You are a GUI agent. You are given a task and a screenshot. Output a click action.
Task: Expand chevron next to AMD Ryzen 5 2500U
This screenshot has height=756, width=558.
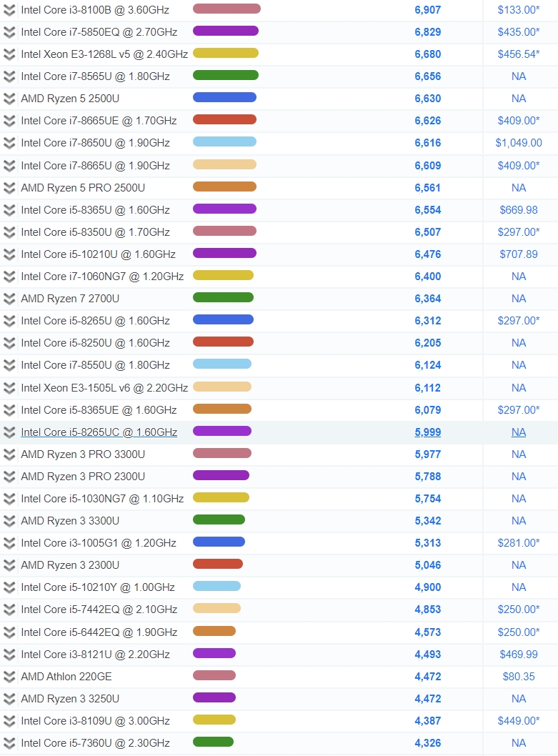(9, 99)
